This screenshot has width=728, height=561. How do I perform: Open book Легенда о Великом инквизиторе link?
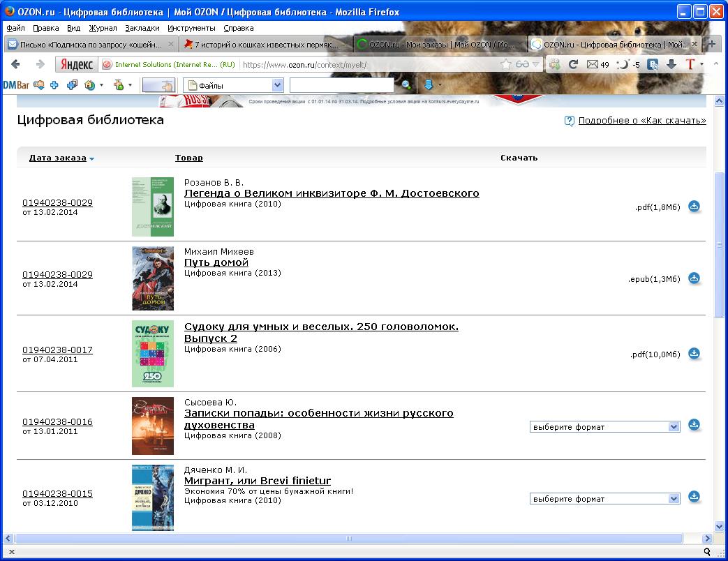tap(332, 193)
